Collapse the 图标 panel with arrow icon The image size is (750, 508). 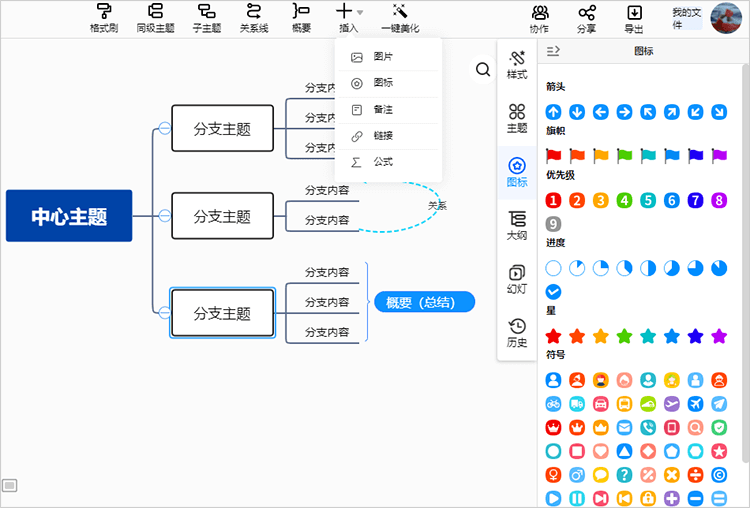pyautogui.click(x=553, y=51)
